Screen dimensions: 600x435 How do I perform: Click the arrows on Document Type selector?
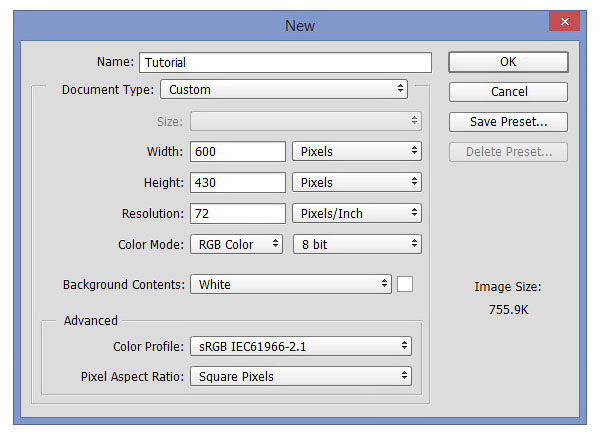pos(400,88)
